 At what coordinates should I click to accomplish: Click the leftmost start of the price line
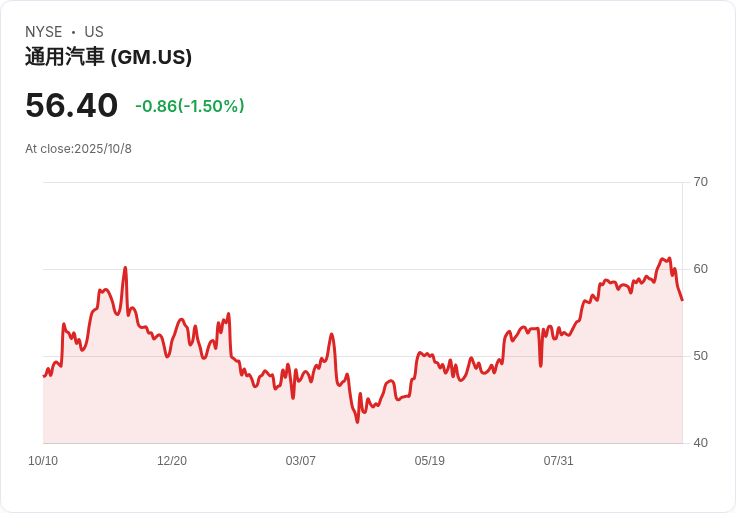[x=44, y=376]
